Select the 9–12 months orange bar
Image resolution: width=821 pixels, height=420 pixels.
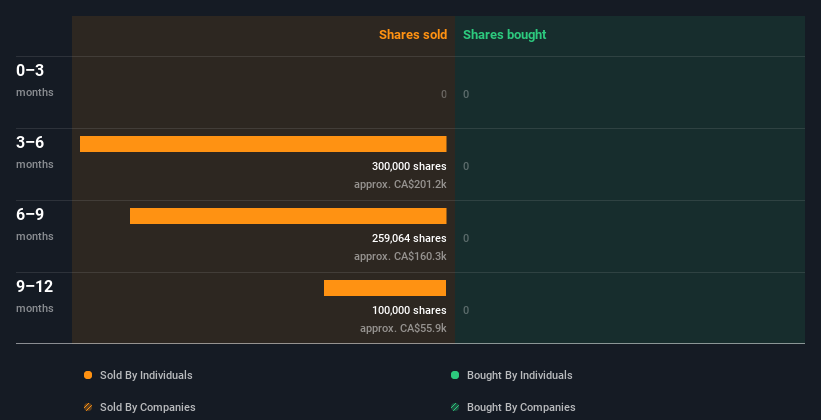385,288
